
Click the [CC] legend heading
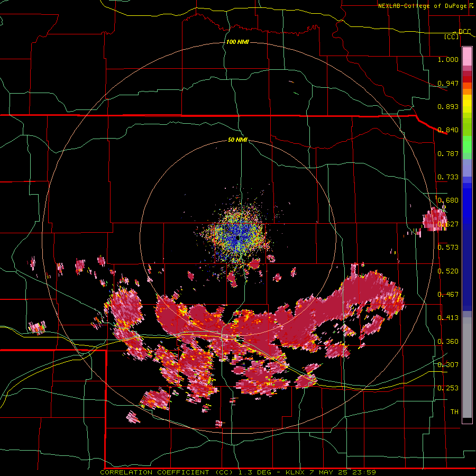452,36
